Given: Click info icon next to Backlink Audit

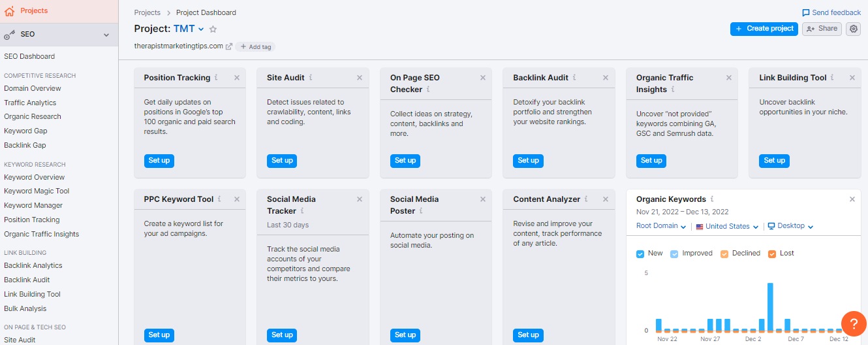Looking at the screenshot, I should point(574,77).
